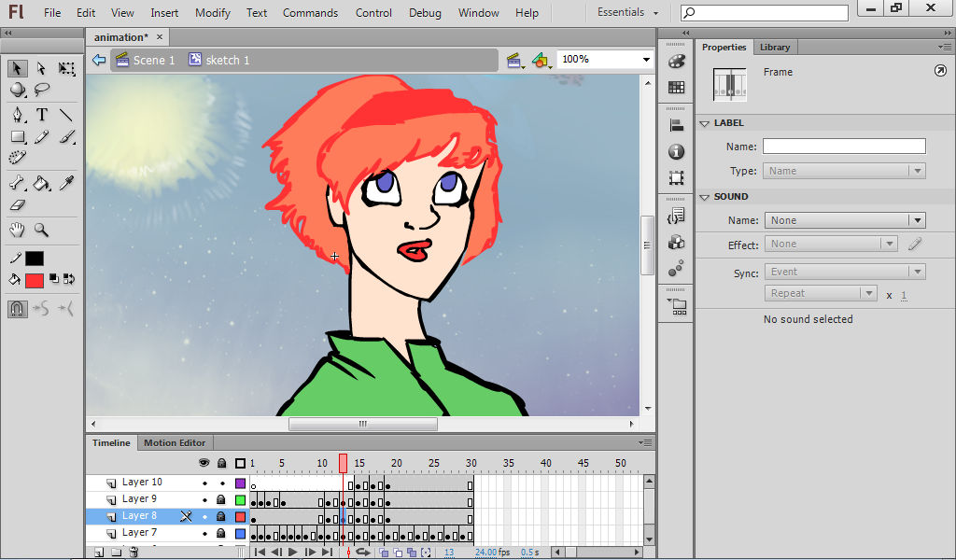Open the Transform panel icon
Viewport: 956px width, 560px height.
pos(676,178)
